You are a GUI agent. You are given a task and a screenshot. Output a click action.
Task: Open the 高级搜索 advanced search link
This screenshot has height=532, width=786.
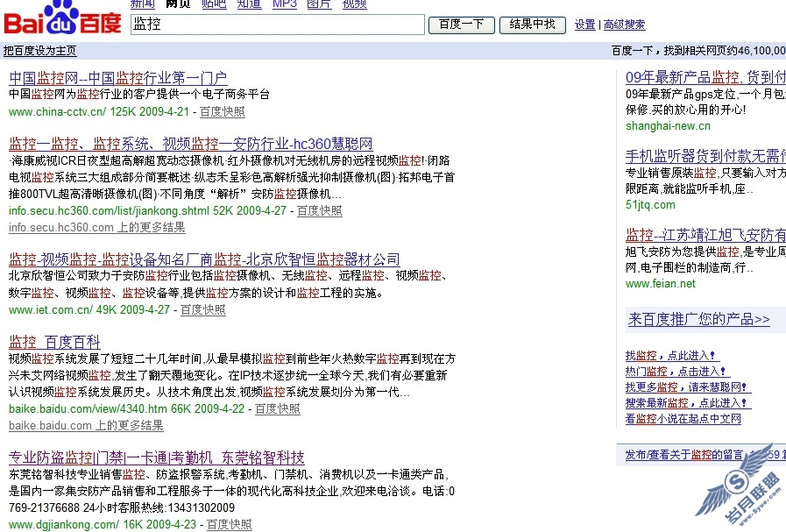624,25
